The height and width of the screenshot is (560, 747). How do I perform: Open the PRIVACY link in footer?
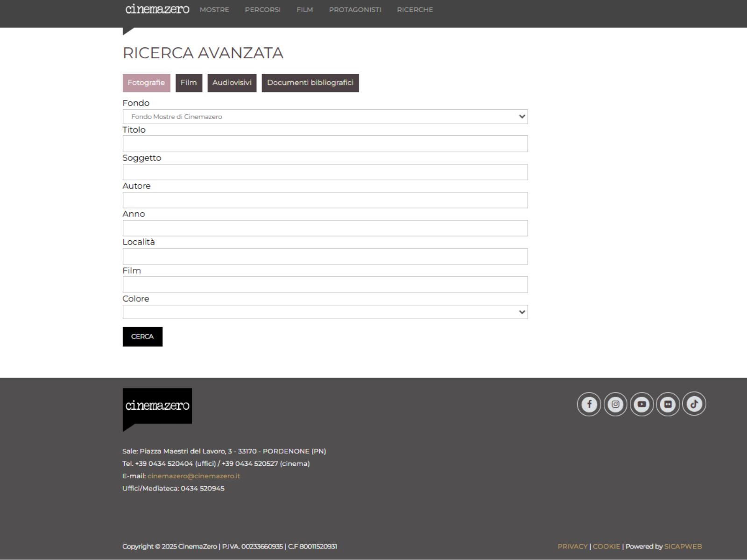[x=572, y=546]
